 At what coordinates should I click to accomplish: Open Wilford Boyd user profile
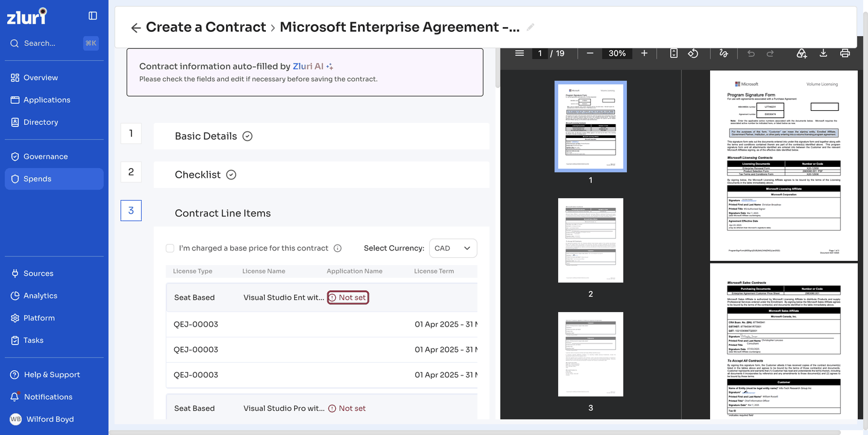click(54, 419)
